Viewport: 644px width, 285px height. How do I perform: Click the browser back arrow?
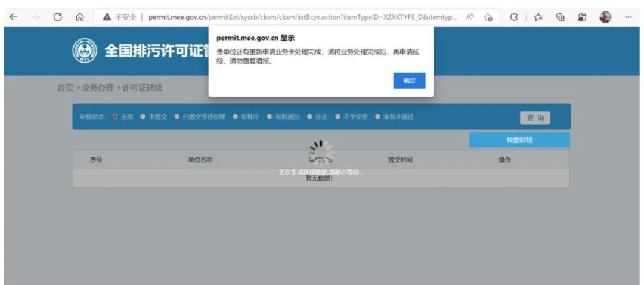(13, 17)
